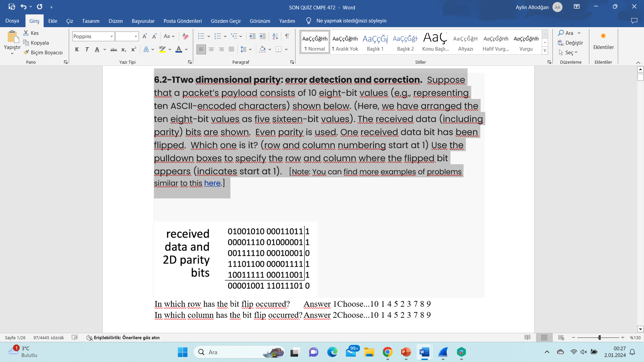Apply subscript formatting with X₂ icon
Screen dimensions: 644x362
coord(123,49)
